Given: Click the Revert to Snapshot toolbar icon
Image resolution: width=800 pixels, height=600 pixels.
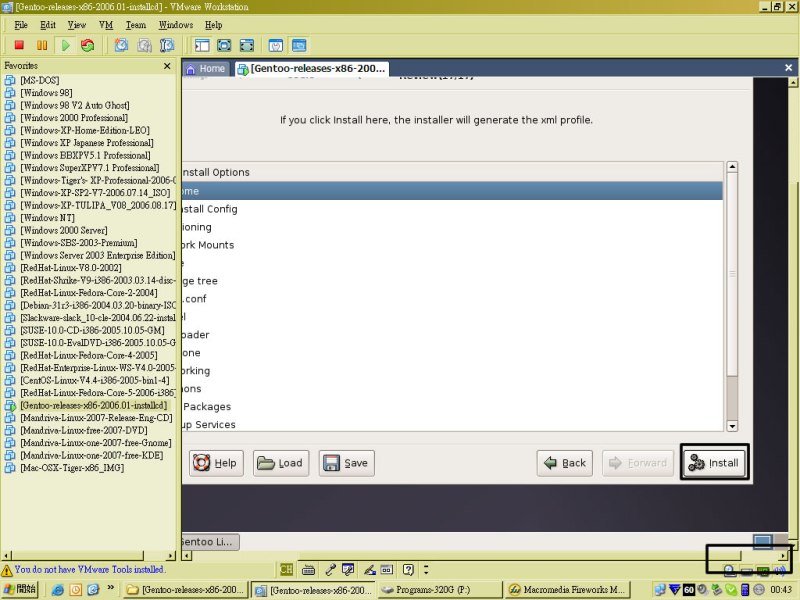Looking at the screenshot, I should pos(144,45).
